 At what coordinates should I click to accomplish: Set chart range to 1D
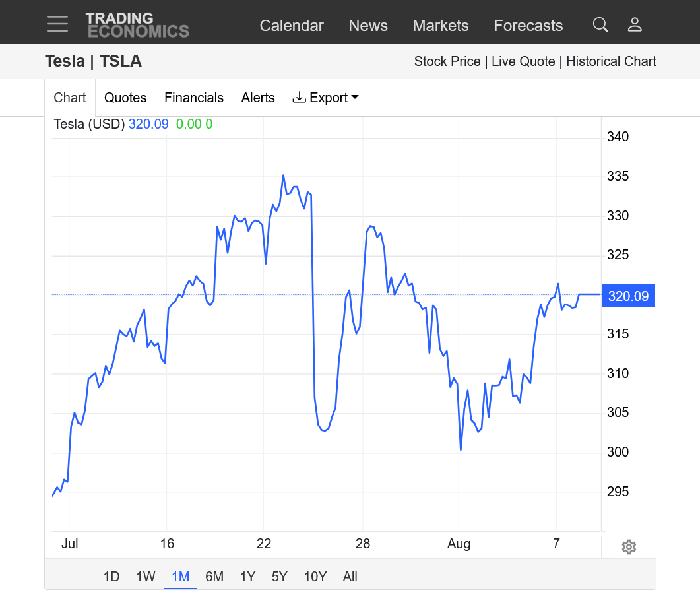[x=111, y=577]
